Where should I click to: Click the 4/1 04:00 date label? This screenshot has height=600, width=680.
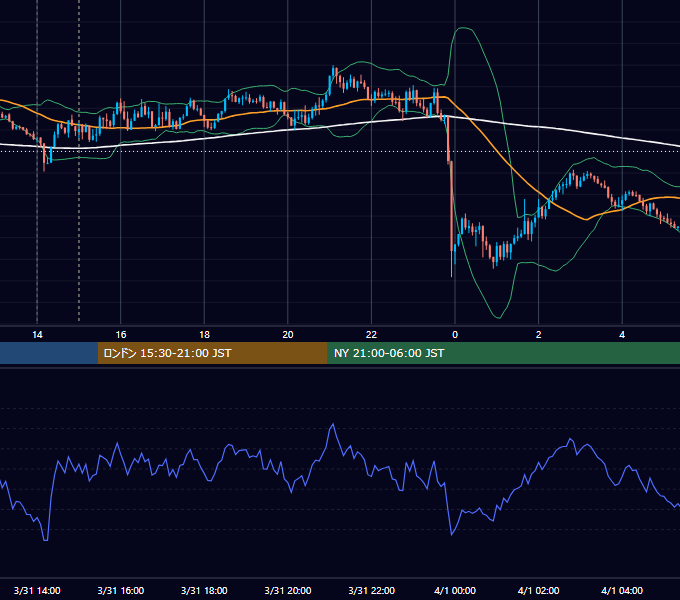click(622, 590)
